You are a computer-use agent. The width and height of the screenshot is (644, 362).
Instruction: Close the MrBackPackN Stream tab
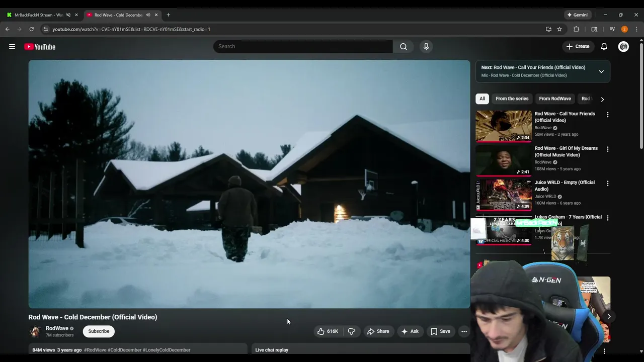[76, 15]
